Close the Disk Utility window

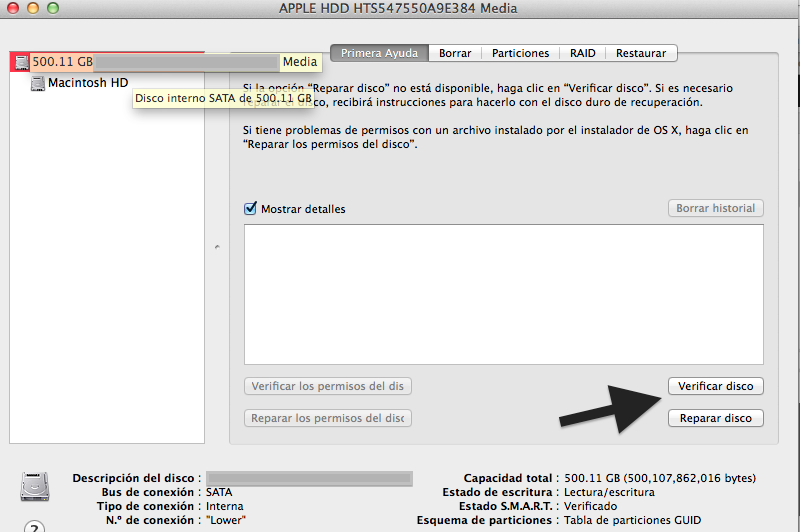(12, 8)
